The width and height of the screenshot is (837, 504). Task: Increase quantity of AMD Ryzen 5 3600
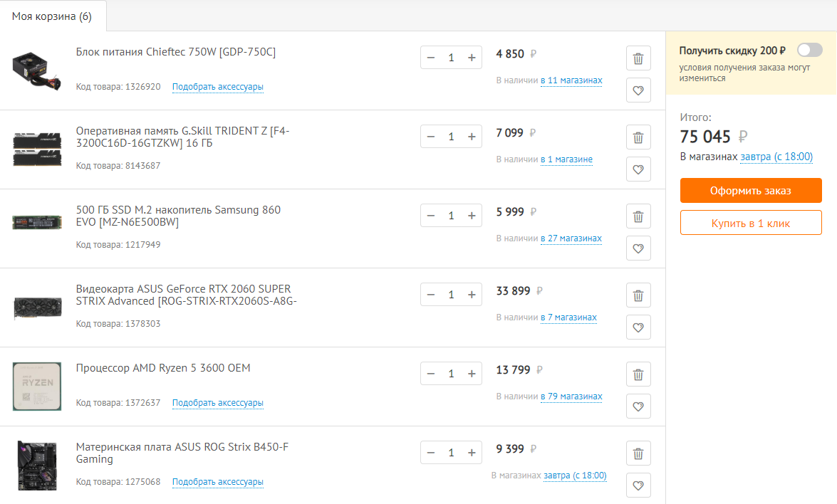(x=472, y=373)
